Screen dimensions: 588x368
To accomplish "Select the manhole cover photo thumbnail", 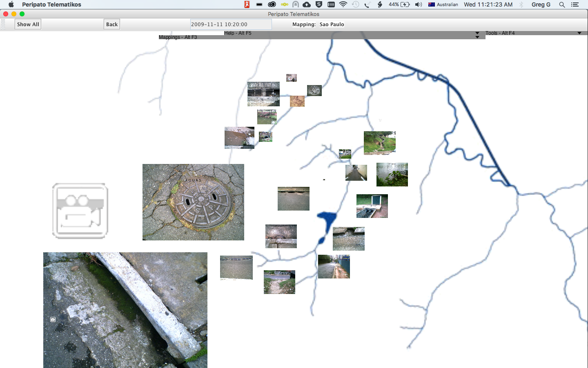I will [x=193, y=202].
